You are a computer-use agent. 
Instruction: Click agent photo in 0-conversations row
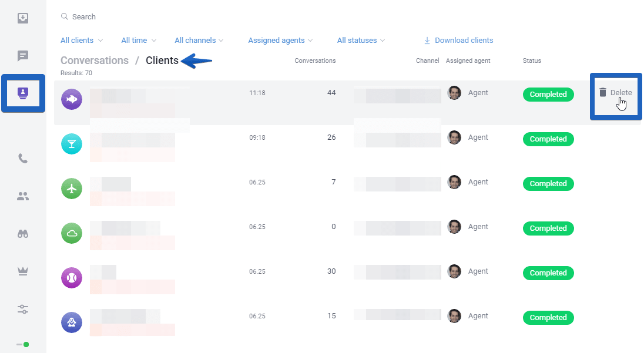(x=454, y=227)
